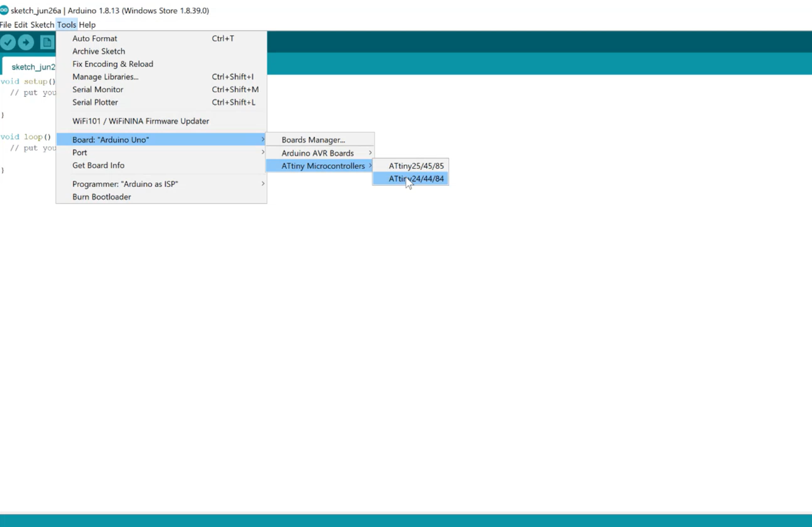Click the New sketch document icon
812x527 pixels.
[x=47, y=42]
